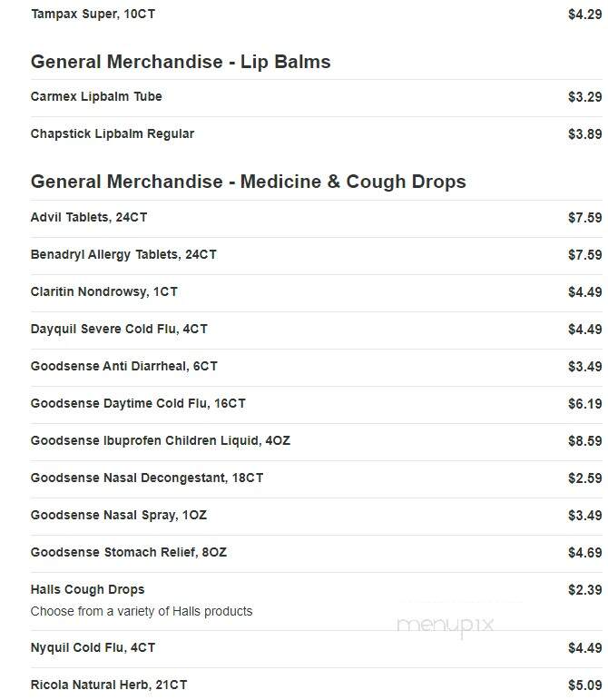This screenshot has width=608, height=700.
Task: Select Tampax Super, 10CT item
Action: [93, 14]
